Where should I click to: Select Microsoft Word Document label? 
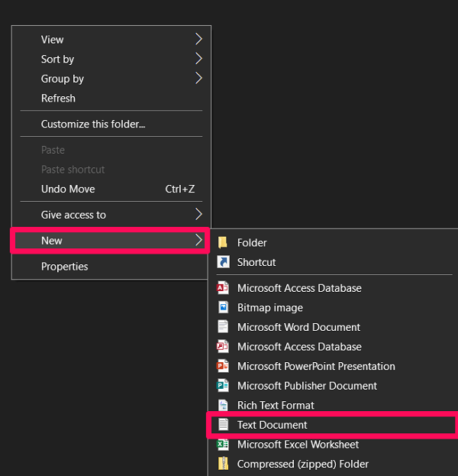298,327
